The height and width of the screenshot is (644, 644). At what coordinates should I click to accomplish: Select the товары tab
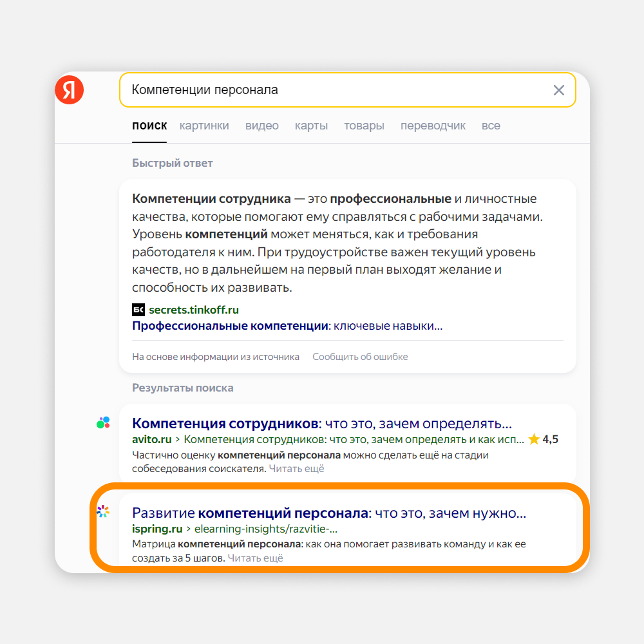[x=364, y=126]
